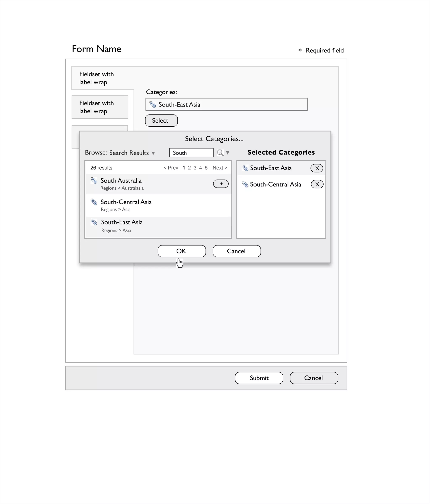Open second Fieldset with label wrap tab
Screen dimensions: 430x504
coord(100,107)
